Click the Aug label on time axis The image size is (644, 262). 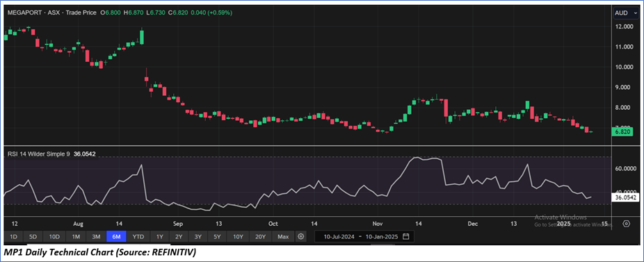tap(78, 224)
